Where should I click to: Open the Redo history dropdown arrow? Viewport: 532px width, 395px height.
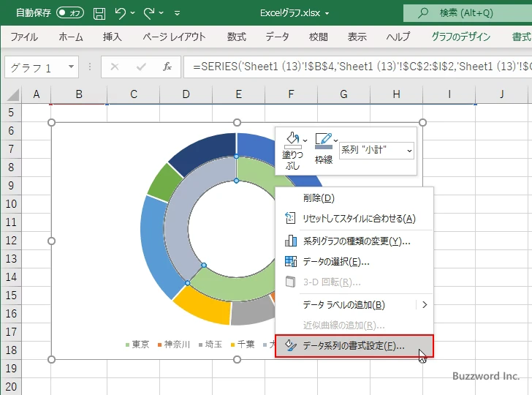coord(161,13)
